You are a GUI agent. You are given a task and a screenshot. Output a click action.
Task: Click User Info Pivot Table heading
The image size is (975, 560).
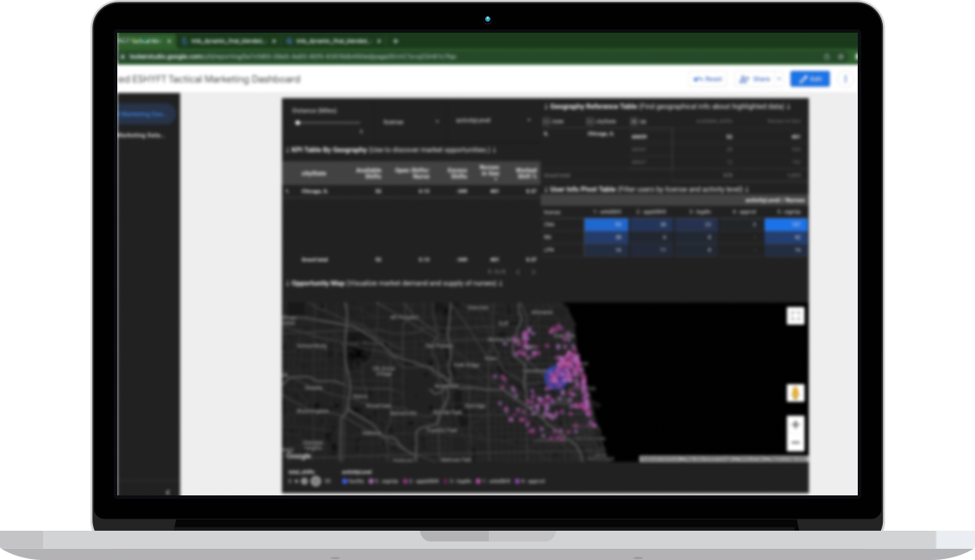click(x=581, y=189)
